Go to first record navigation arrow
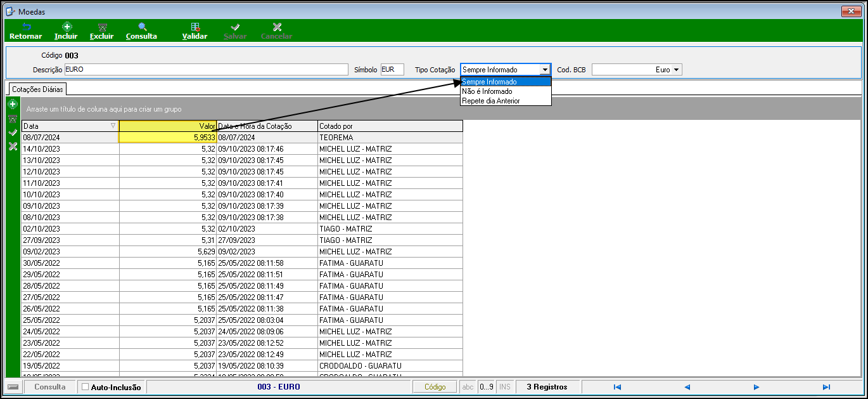The width and height of the screenshot is (868, 399). pos(617,387)
